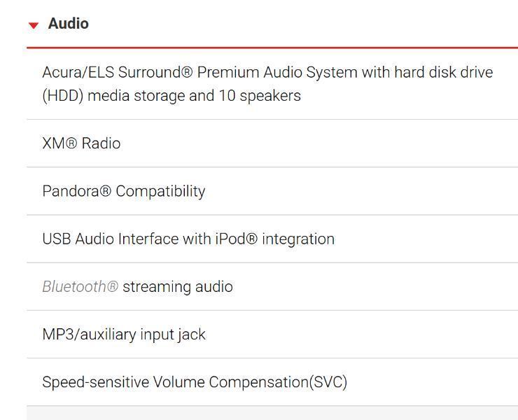Viewport: 518px width, 420px height.
Task: Click the XM Radio feature row
Action: coord(81,143)
